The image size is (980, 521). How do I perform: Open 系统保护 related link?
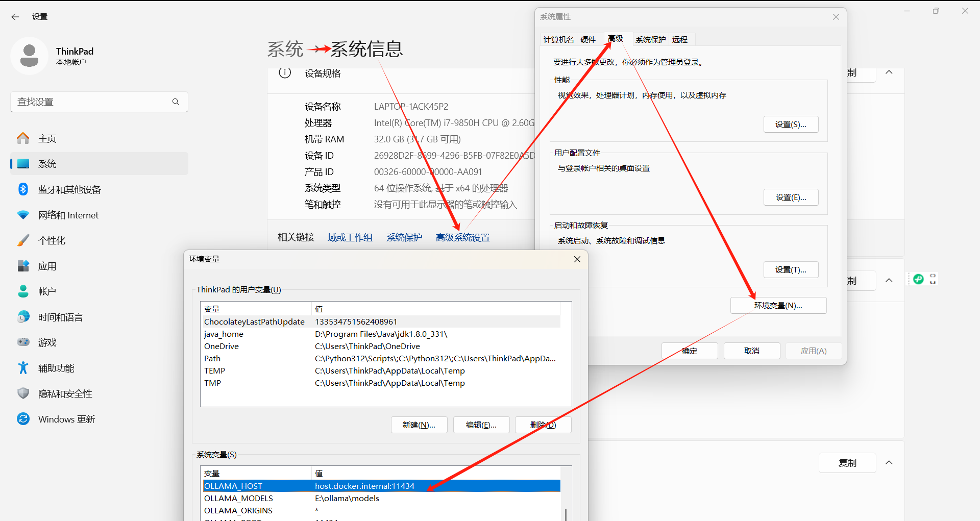tap(404, 237)
